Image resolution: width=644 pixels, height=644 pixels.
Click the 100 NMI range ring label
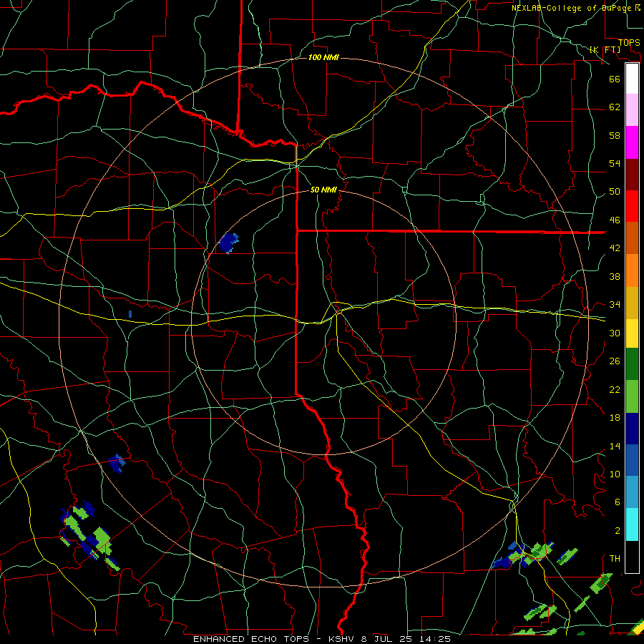323,57
